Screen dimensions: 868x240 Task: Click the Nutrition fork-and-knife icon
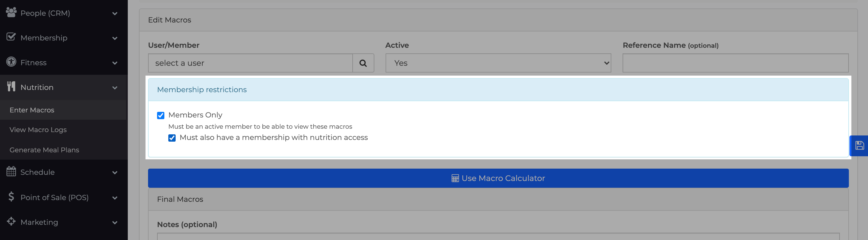11,87
